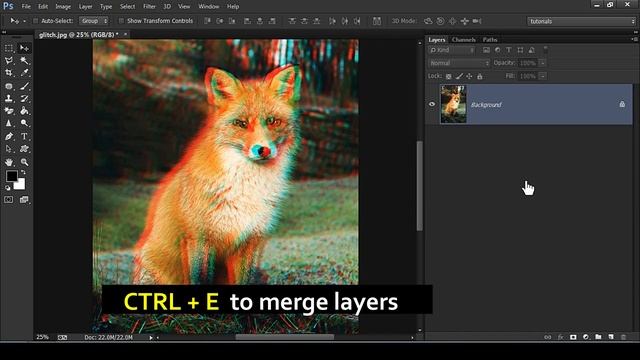The width and height of the screenshot is (640, 360).
Task: Switch to the Paths tab
Action: coord(490,40)
